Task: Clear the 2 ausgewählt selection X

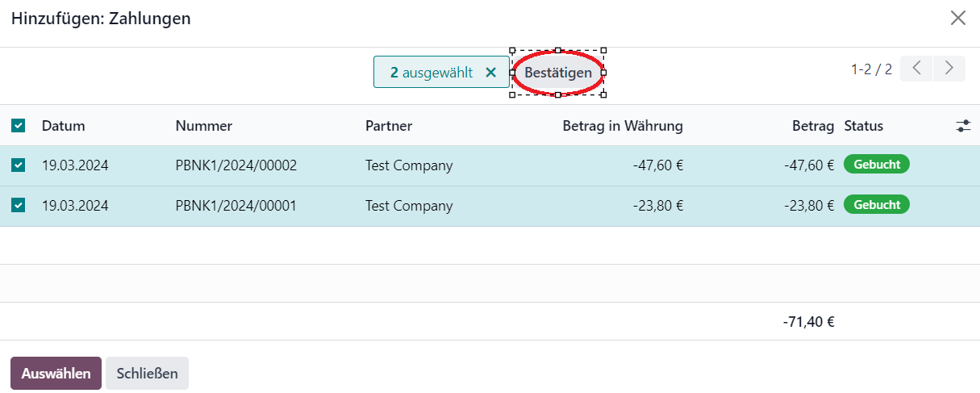Action: pyautogui.click(x=490, y=73)
